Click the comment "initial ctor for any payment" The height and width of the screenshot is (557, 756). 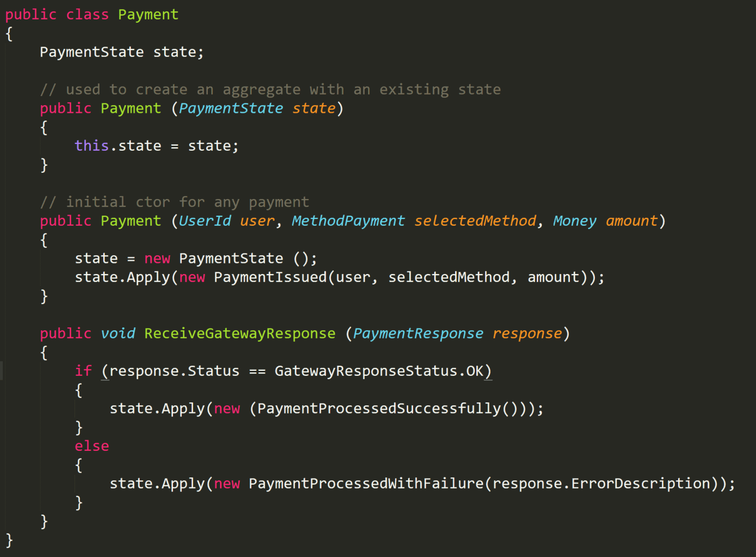tap(187, 202)
